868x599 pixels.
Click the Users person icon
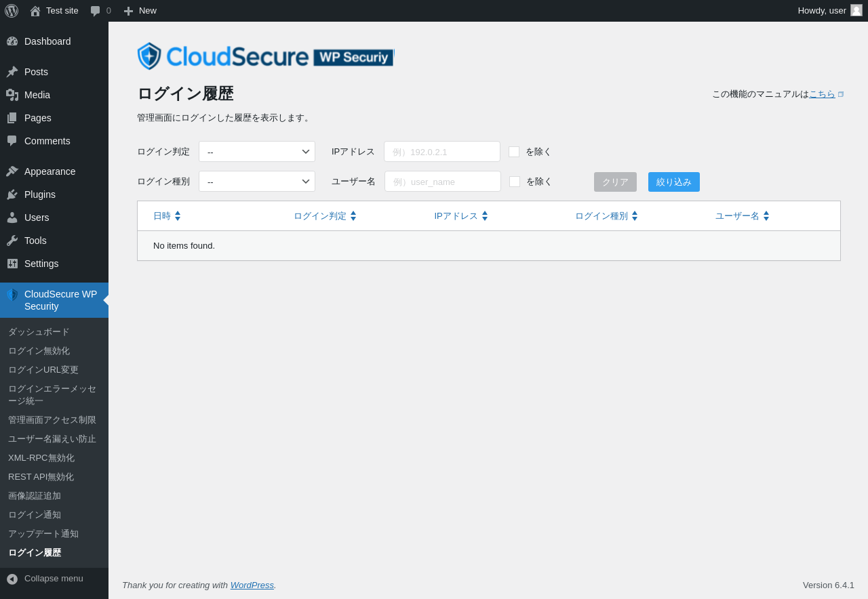coord(12,218)
